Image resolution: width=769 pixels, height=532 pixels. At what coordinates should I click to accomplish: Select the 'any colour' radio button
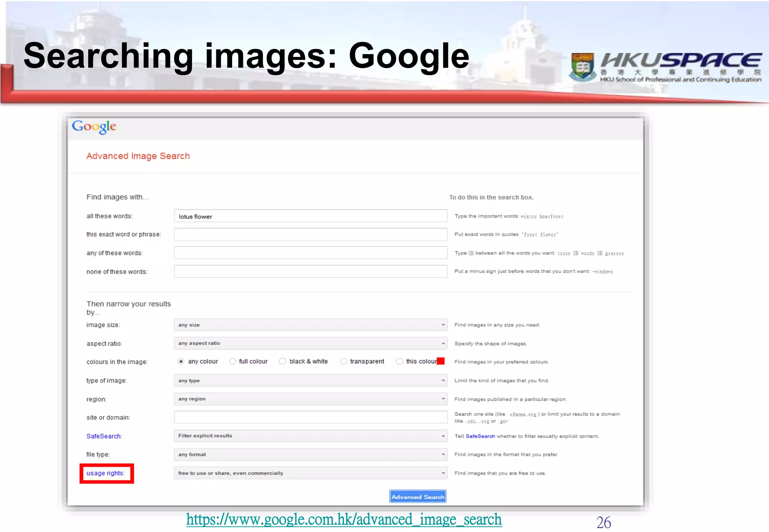[181, 361]
